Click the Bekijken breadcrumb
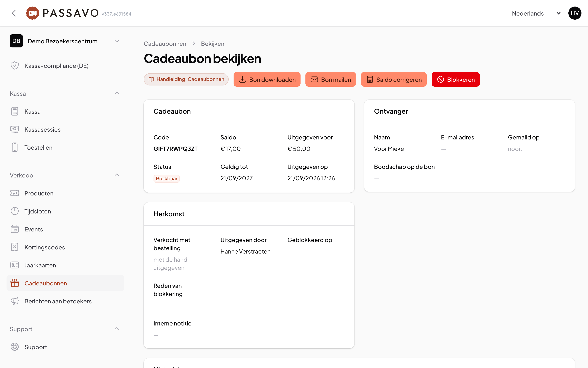The height and width of the screenshot is (368, 588). [x=213, y=44]
